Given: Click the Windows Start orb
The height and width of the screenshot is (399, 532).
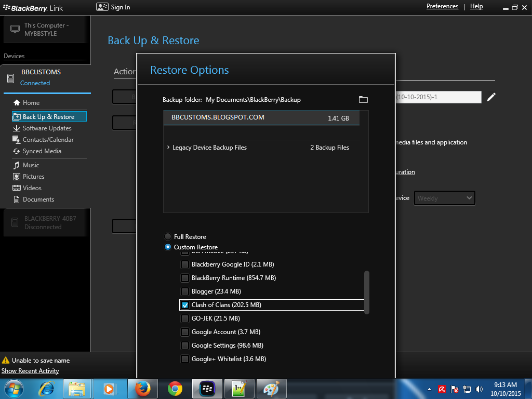Looking at the screenshot, I should (x=14, y=389).
